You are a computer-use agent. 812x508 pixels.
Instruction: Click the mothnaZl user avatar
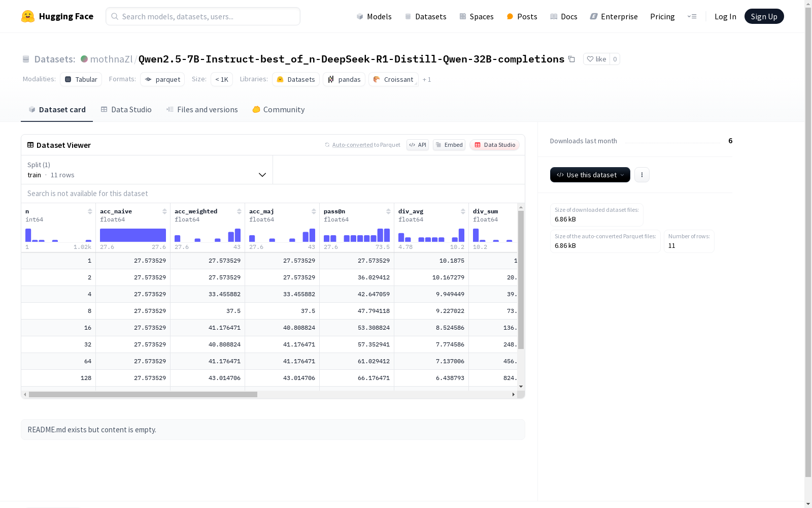point(84,59)
